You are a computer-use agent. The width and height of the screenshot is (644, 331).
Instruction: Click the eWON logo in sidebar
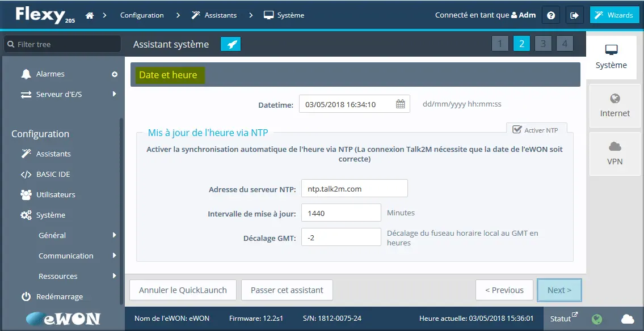click(x=63, y=319)
